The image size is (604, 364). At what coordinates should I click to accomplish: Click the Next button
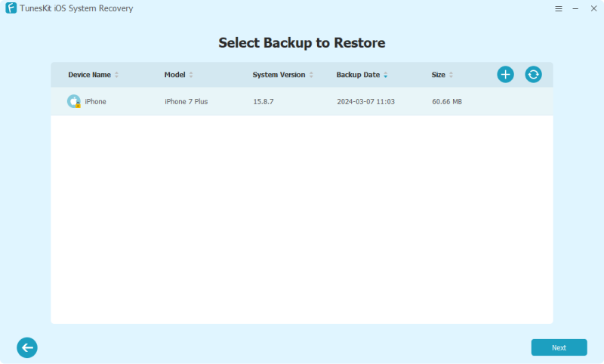559,347
